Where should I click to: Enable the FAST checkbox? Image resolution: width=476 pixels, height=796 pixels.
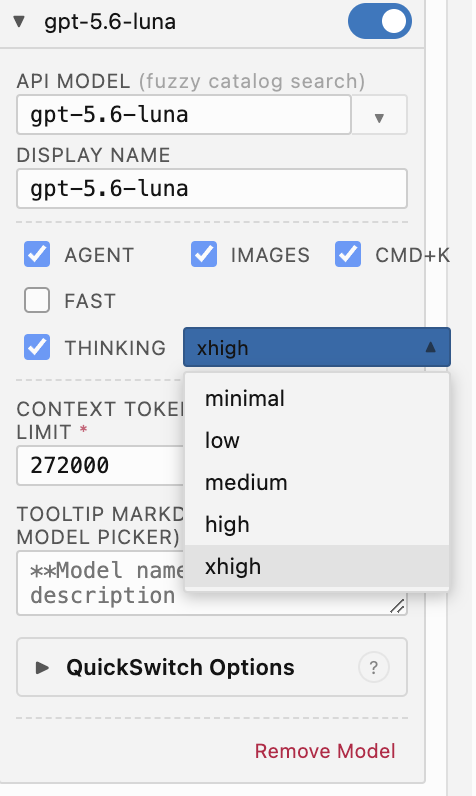tap(37, 301)
